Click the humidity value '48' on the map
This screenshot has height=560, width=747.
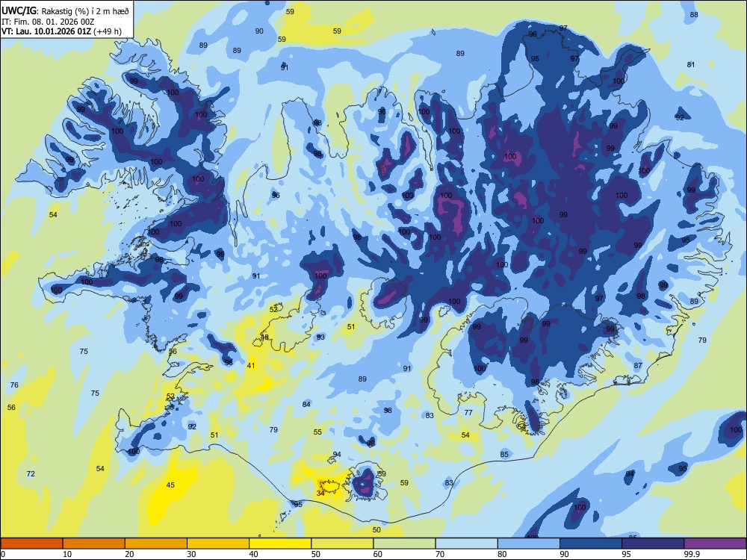[265, 337]
